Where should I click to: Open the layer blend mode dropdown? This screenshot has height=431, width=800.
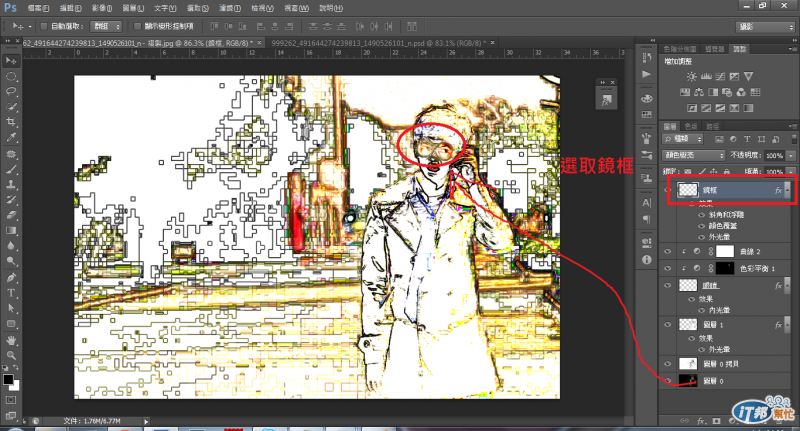693,155
